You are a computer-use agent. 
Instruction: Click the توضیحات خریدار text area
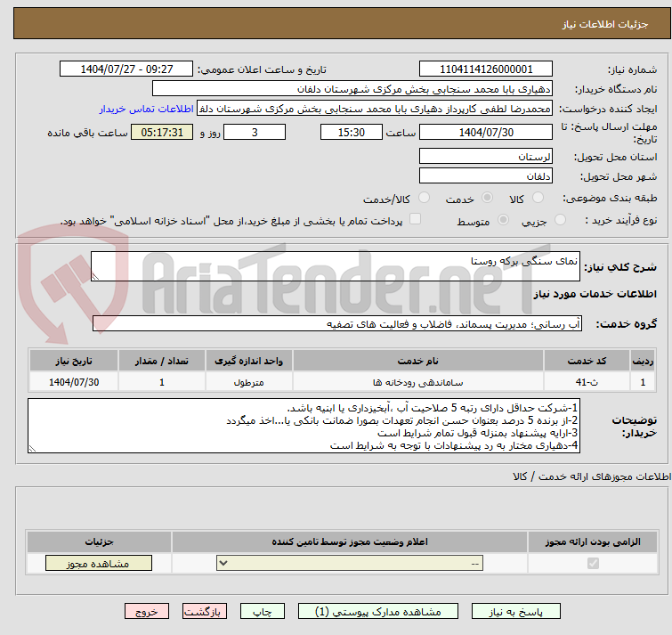point(304,426)
